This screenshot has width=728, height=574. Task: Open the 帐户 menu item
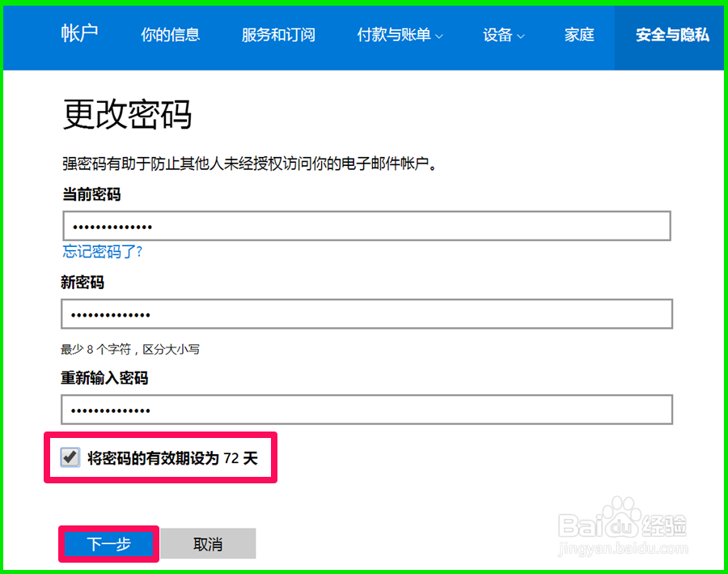coord(79,35)
